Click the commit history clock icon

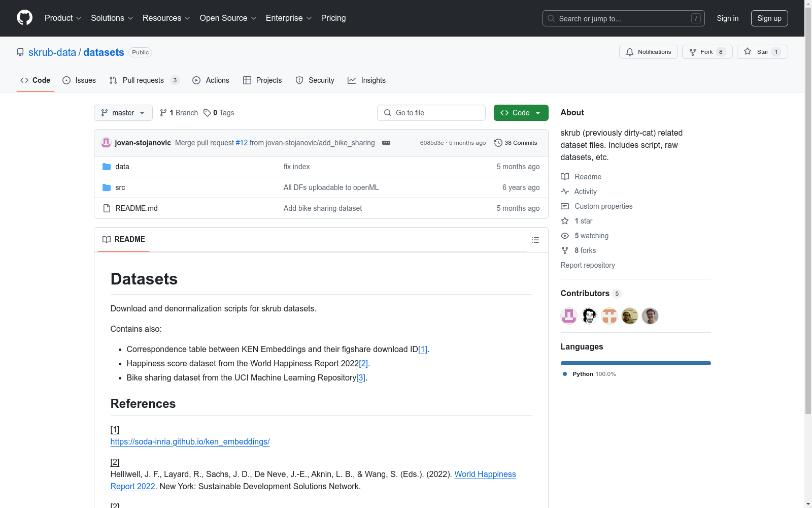point(498,143)
